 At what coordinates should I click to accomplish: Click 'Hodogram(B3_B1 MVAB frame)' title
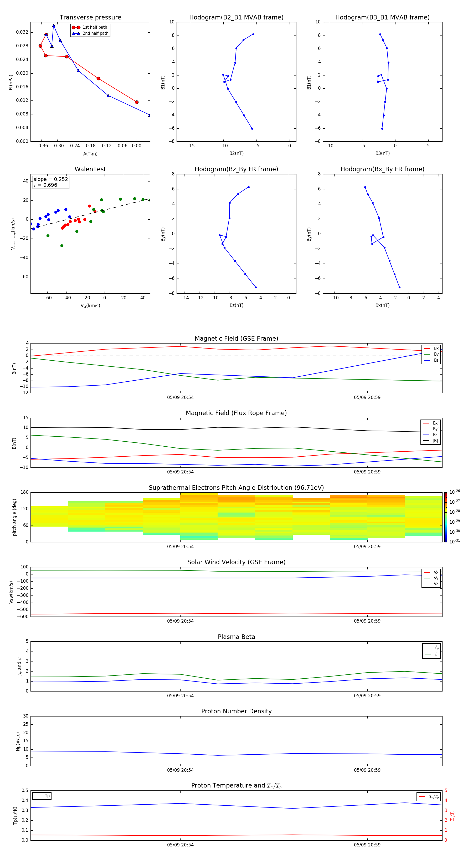382,17
